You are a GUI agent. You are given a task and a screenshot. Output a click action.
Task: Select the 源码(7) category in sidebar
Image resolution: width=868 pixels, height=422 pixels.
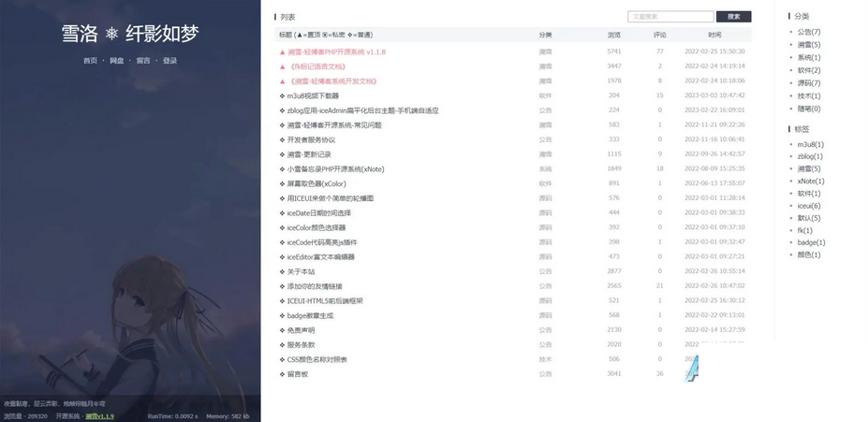(809, 83)
